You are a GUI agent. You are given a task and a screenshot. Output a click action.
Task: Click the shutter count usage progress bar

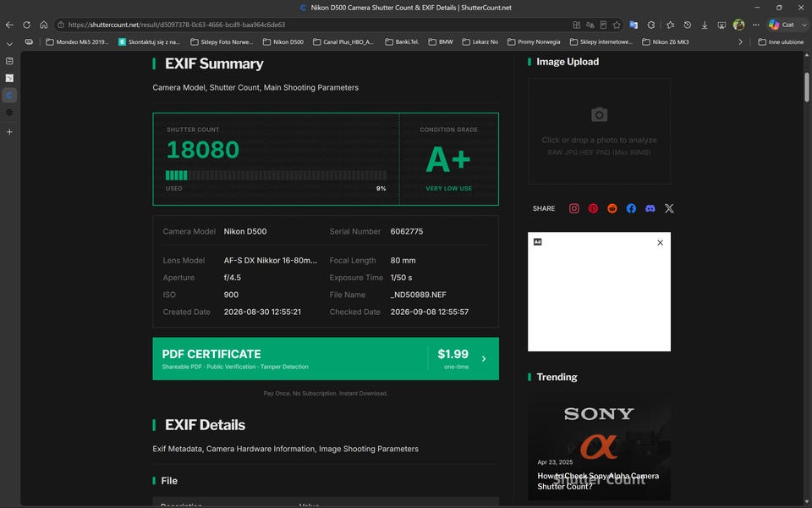coord(276,175)
